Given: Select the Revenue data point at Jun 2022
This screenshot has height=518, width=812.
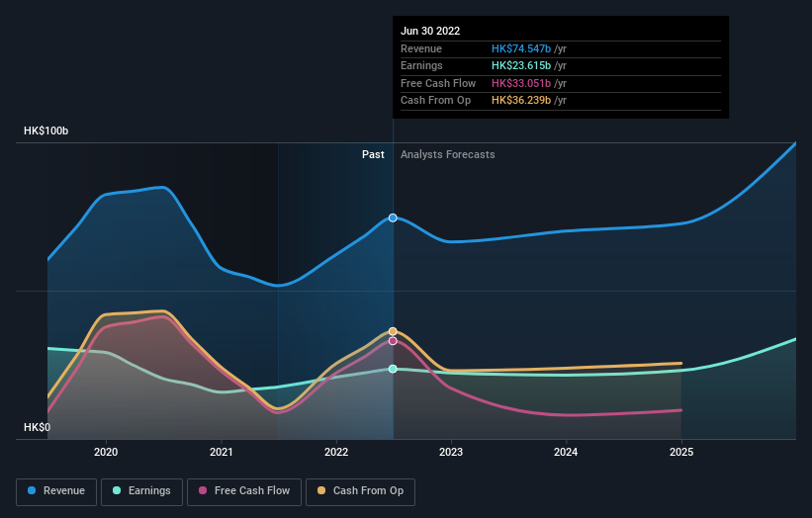Looking at the screenshot, I should coord(393,217).
